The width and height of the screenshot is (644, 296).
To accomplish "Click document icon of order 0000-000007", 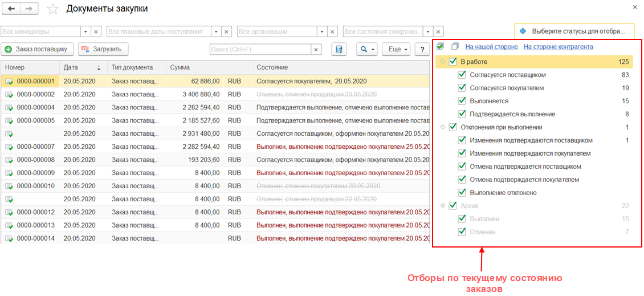I will click(x=9, y=147).
